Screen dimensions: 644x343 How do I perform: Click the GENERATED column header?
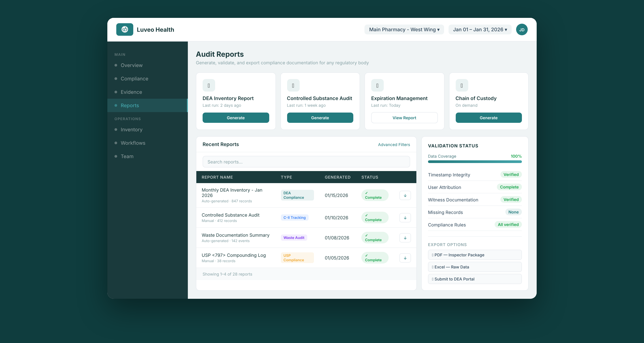point(337,177)
